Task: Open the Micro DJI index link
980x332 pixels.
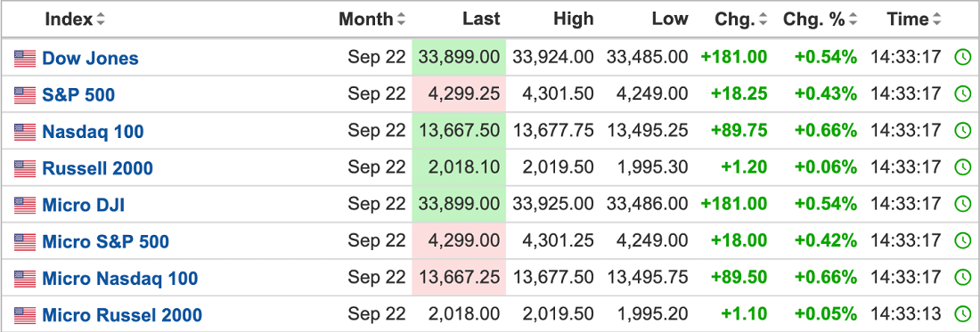Action: click(83, 205)
